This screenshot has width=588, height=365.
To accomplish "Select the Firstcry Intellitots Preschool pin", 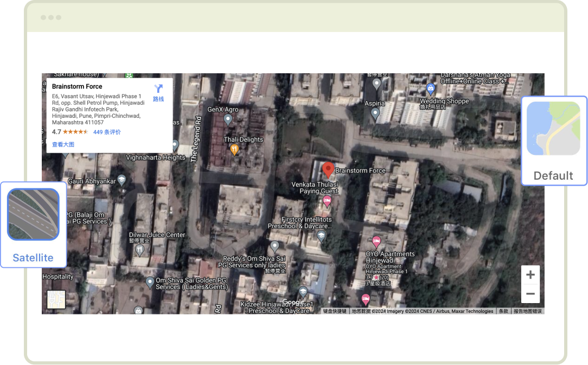I will pos(321,236).
